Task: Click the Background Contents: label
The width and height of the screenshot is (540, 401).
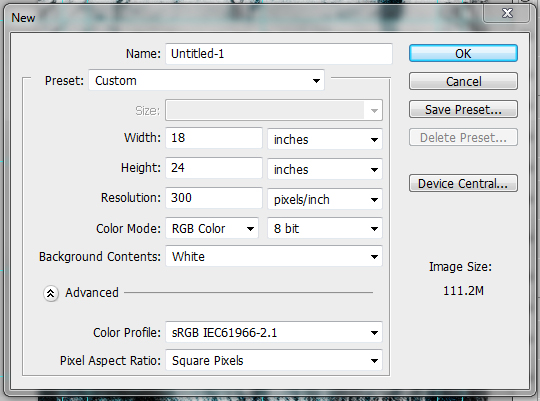Action: pyautogui.click(x=100, y=257)
